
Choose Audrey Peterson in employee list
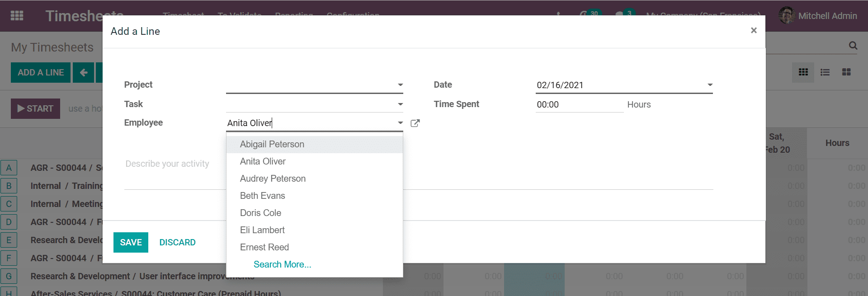click(x=314, y=179)
